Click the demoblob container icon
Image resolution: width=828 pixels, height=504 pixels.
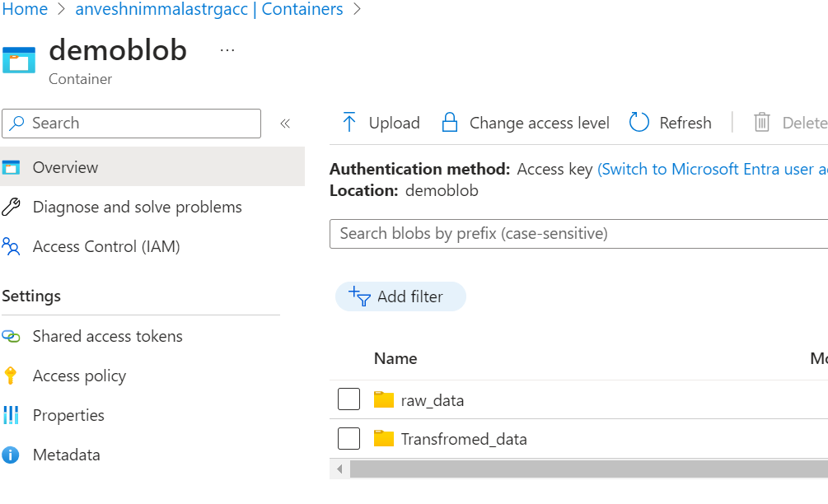18,59
